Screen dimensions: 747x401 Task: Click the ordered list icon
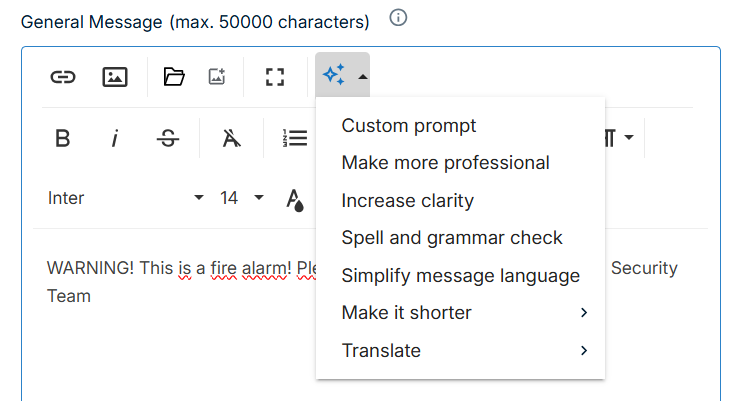tap(294, 138)
